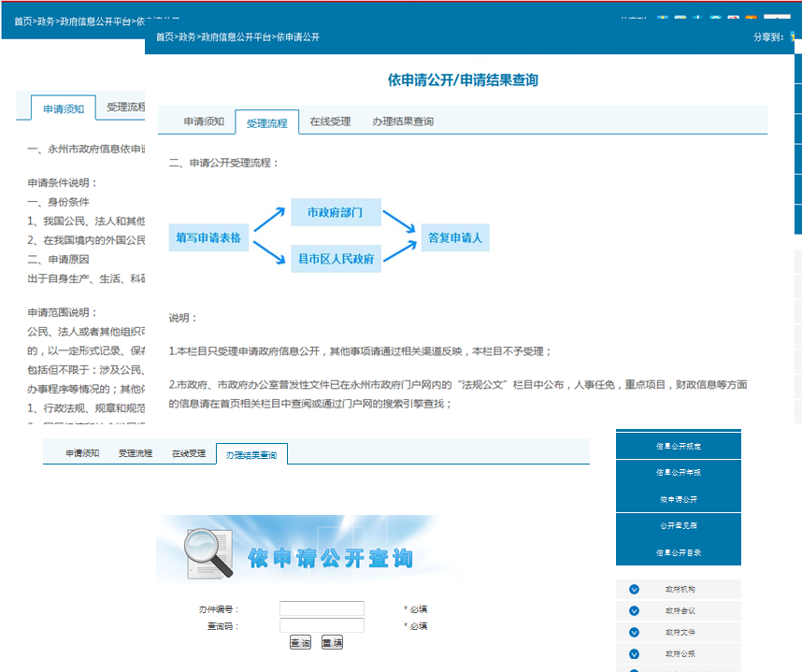This screenshot has width=802, height=672.
Task: Select the 受理流程 tab in middle panel
Action: (x=267, y=122)
